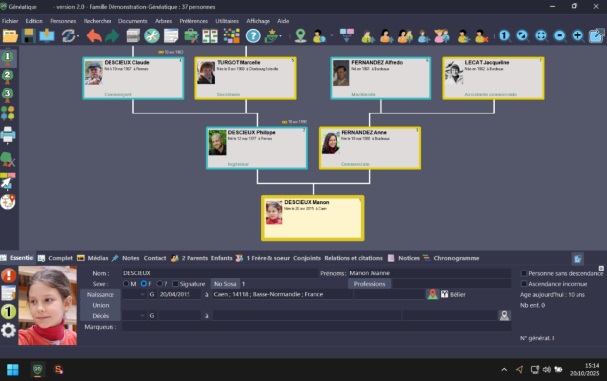Screen dimensions: 607x381
Task: Click the export share icon in toolbar
Action: 597,36
